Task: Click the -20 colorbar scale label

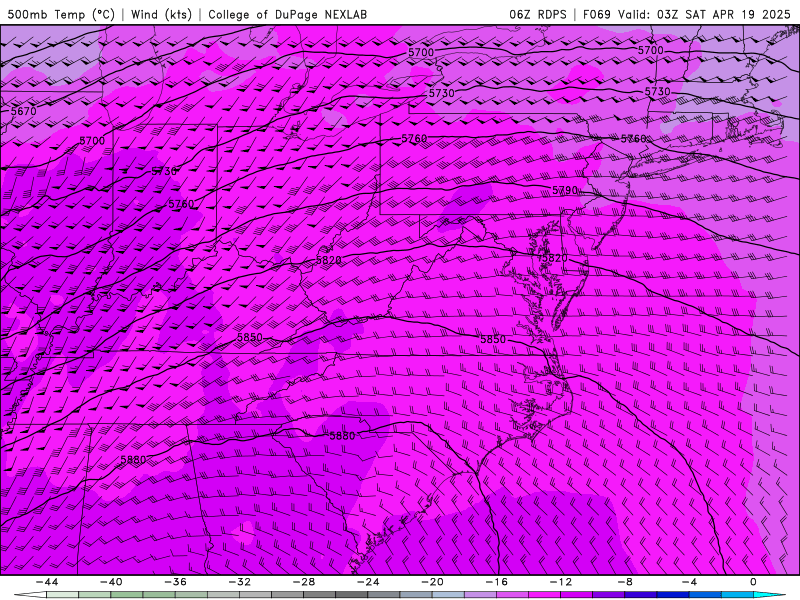Action: [x=433, y=582]
